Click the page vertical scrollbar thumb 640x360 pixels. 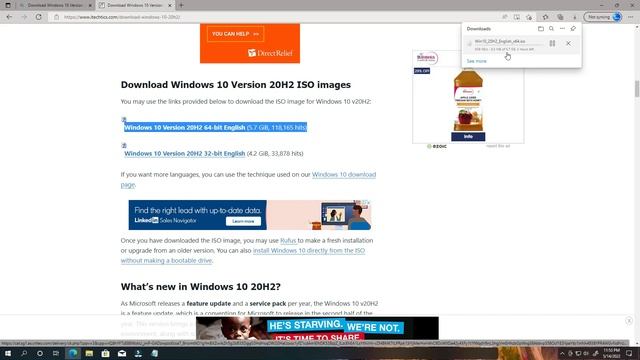[636, 89]
